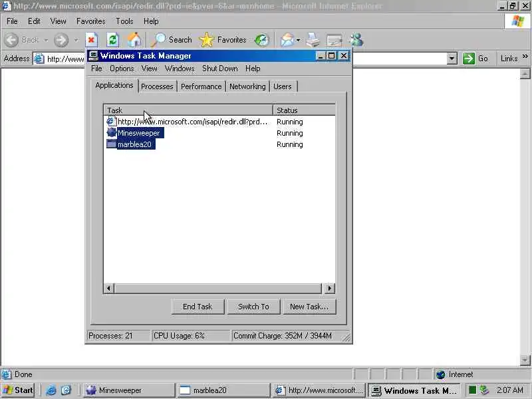Open Task Manager Options menu

click(x=122, y=68)
